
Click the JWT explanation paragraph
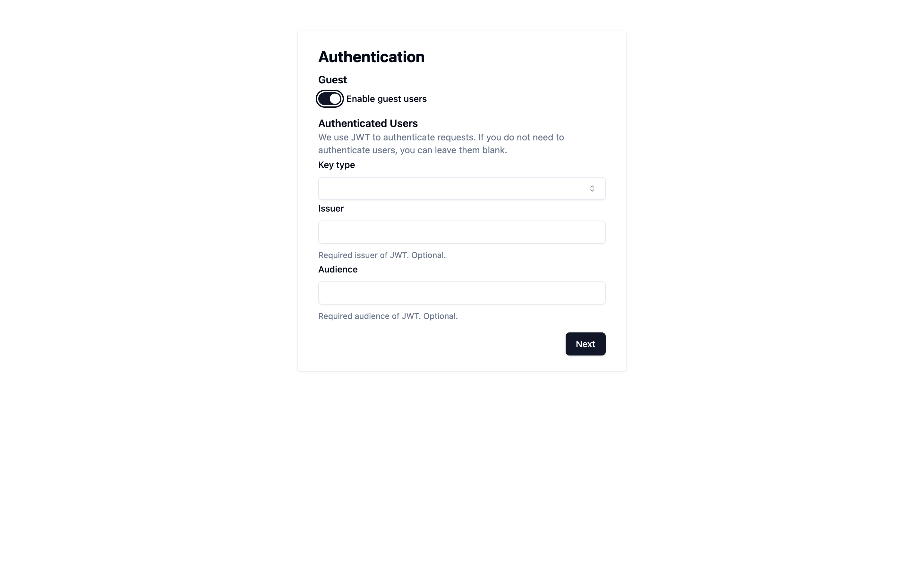tap(441, 144)
